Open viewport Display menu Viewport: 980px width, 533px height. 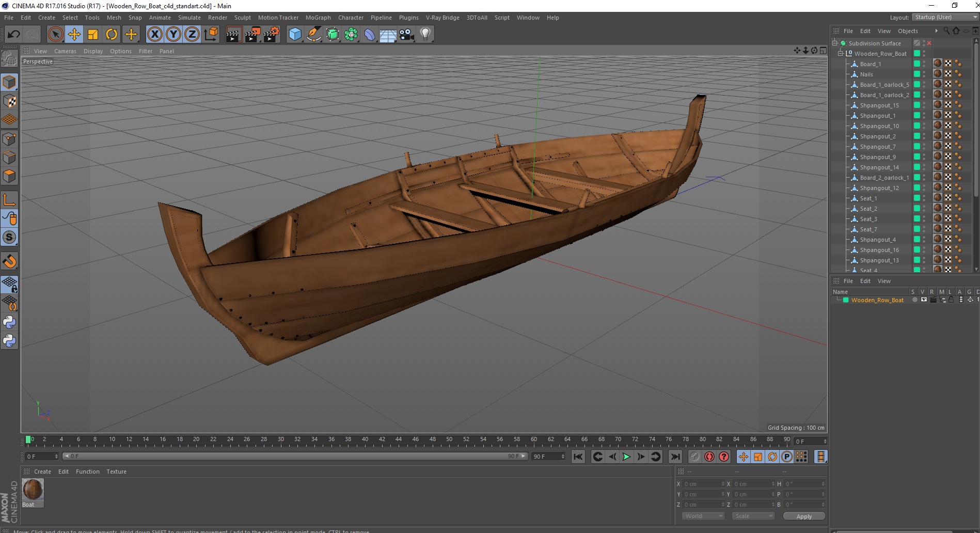click(x=93, y=51)
